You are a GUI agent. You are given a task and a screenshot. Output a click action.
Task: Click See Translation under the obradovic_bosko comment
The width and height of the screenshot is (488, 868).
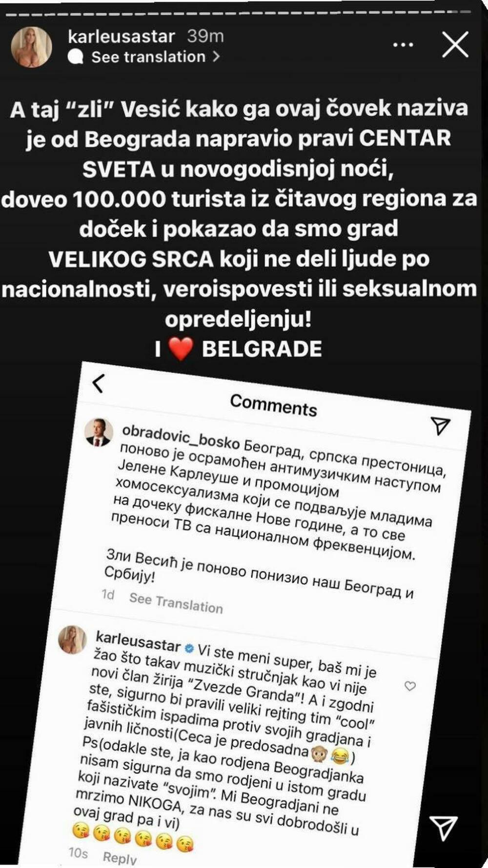tap(176, 603)
